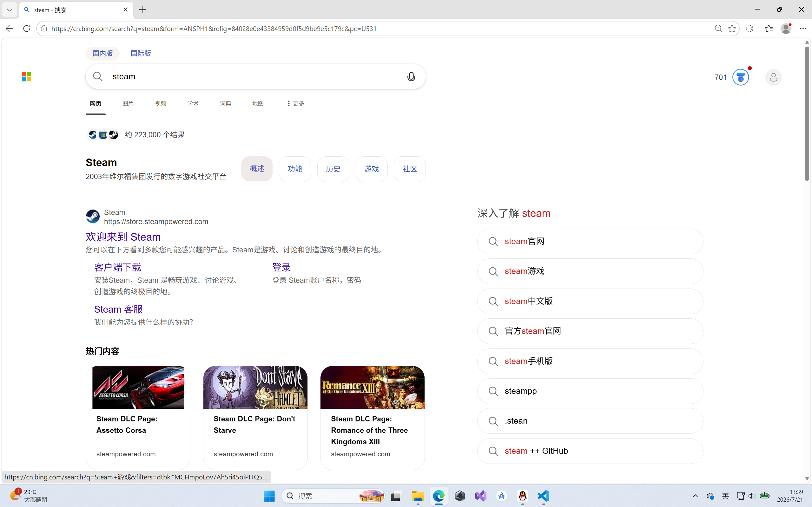Open Visual Studio from taskbar
The width and height of the screenshot is (812, 507).
tap(480, 496)
